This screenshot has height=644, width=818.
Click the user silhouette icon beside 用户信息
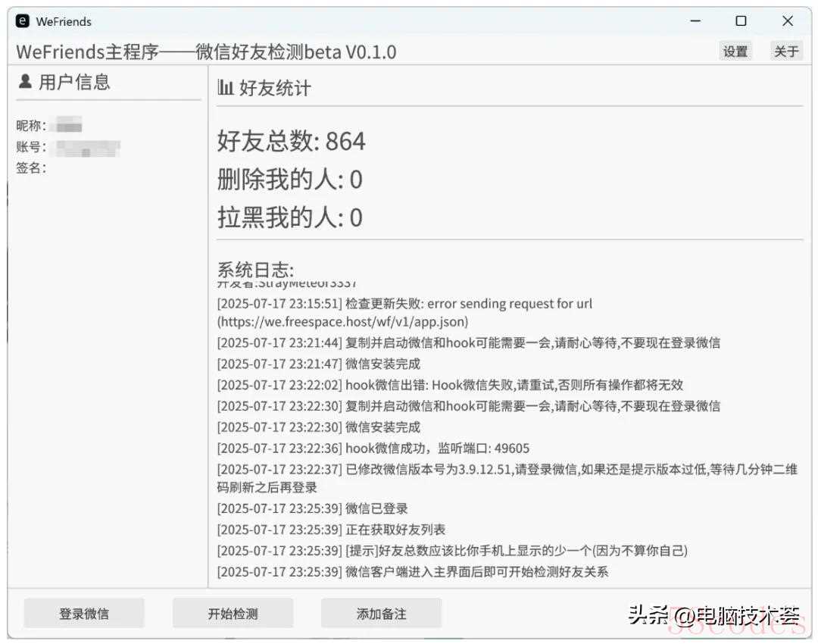(x=24, y=81)
